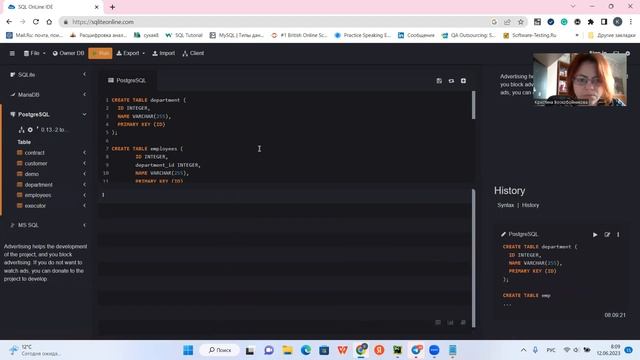This screenshot has height=360, width=640.
Task: Open the demo table
Action: [x=31, y=174]
